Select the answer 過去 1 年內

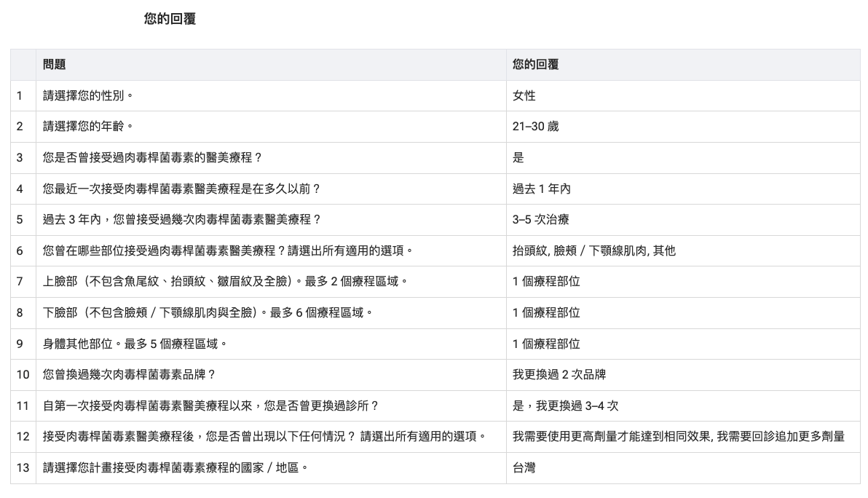tap(541, 189)
